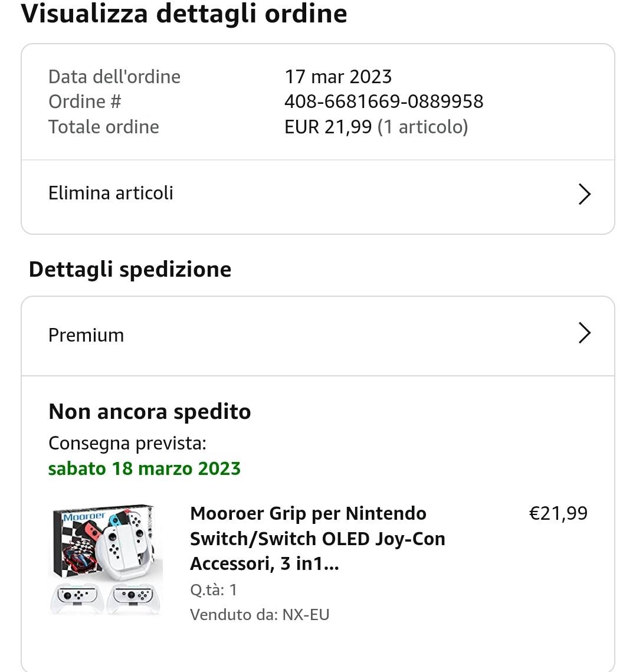Image resolution: width=636 pixels, height=672 pixels.
Task: Click the Venduto da: NX-EU seller text
Action: [x=260, y=615]
